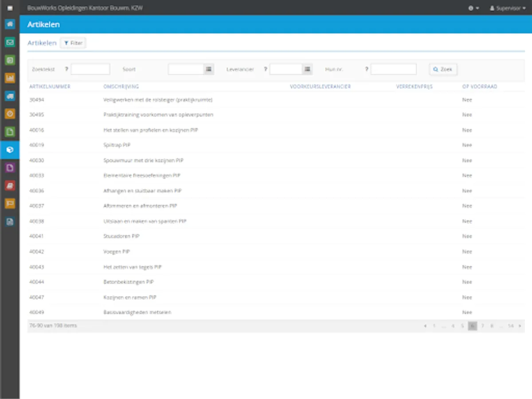Select the orange clock sidebar icon
Image resolution: width=532 pixels, height=399 pixels.
pos(10,114)
